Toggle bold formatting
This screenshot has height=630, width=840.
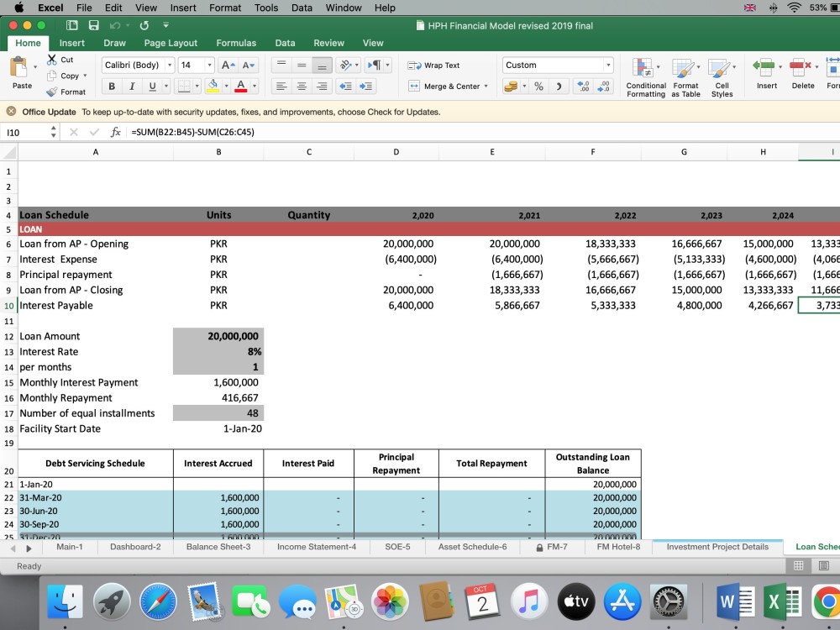pyautogui.click(x=112, y=87)
